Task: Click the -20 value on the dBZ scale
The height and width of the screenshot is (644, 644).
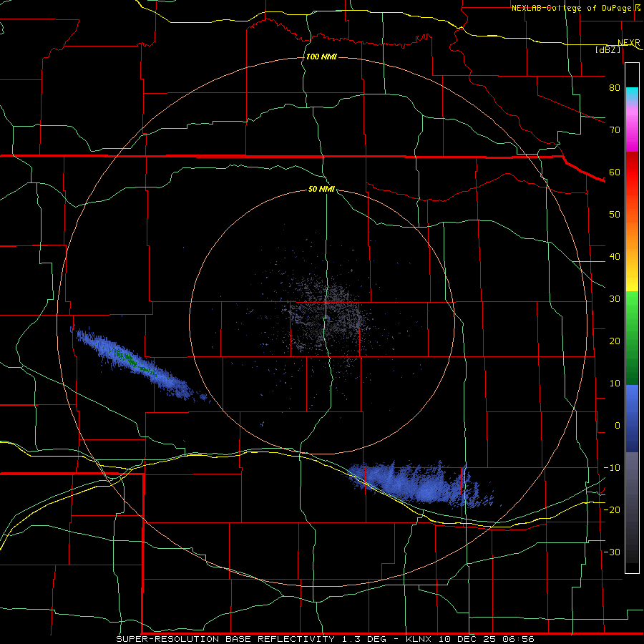Action: (x=612, y=509)
